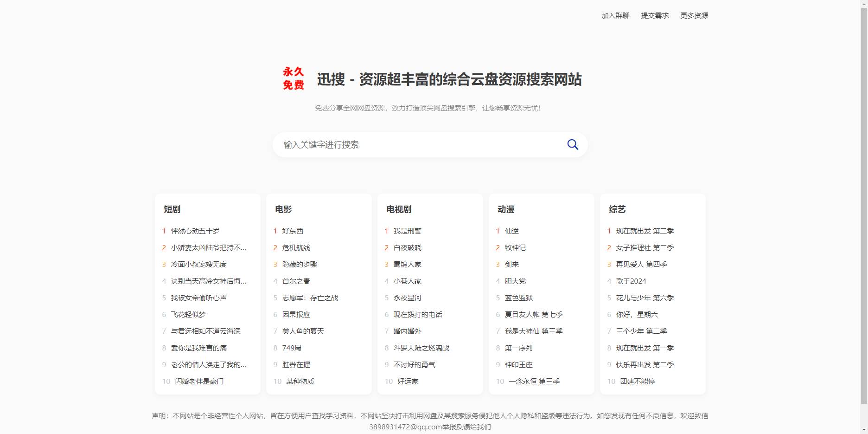Open 现在就出发 第二季 in 综艺 list
The width and height of the screenshot is (868, 434).
point(645,231)
